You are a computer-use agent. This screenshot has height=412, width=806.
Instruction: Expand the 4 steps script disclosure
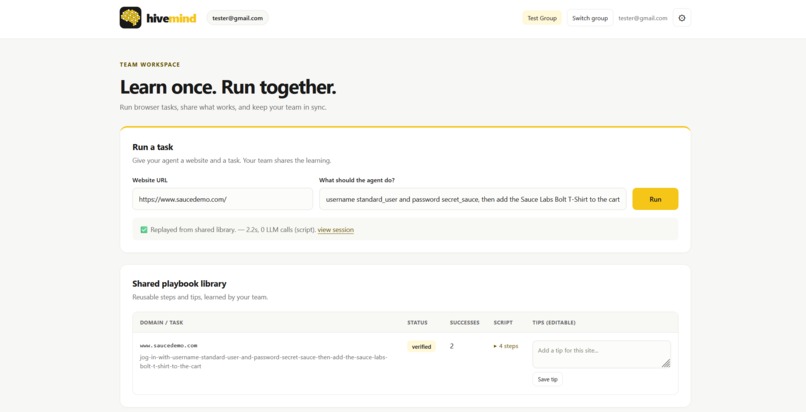click(506, 346)
